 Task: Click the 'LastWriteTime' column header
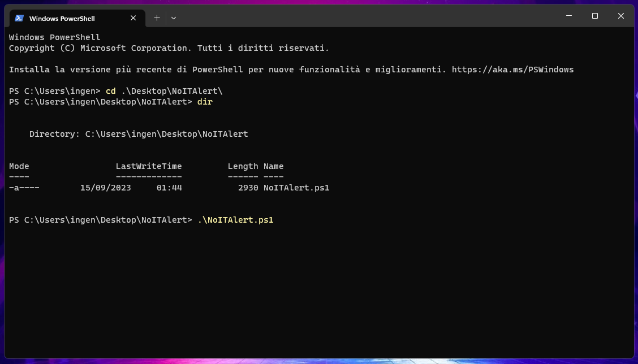[149, 166]
